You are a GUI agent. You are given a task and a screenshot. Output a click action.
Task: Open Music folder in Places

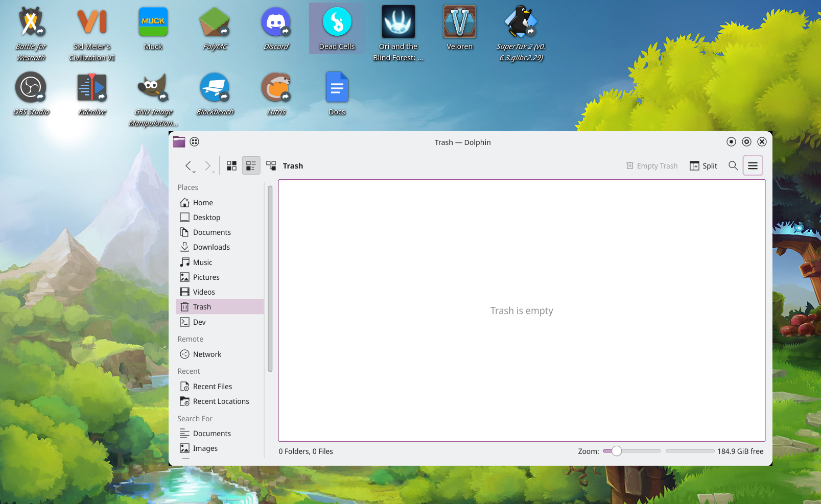(x=220, y=262)
